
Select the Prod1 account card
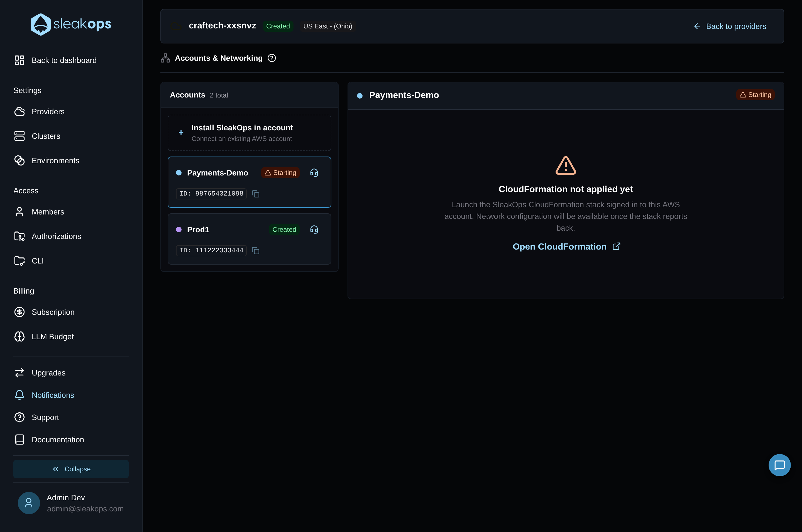pyautogui.click(x=249, y=239)
